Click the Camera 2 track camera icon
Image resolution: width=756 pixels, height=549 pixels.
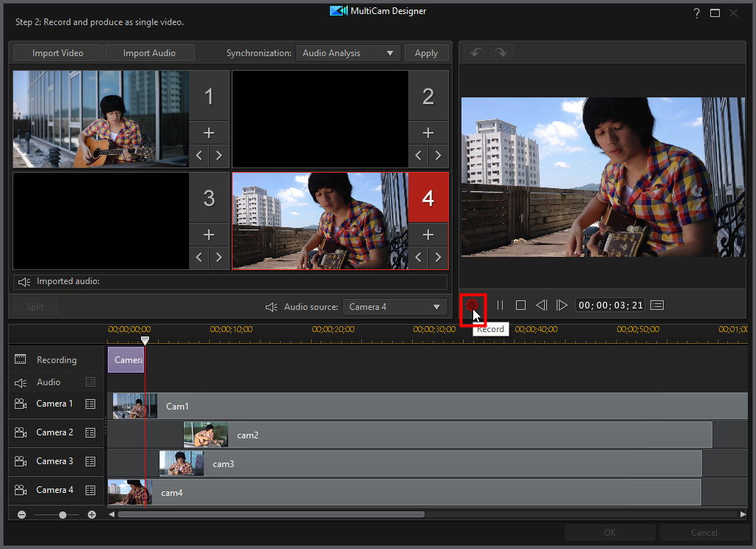(x=21, y=432)
